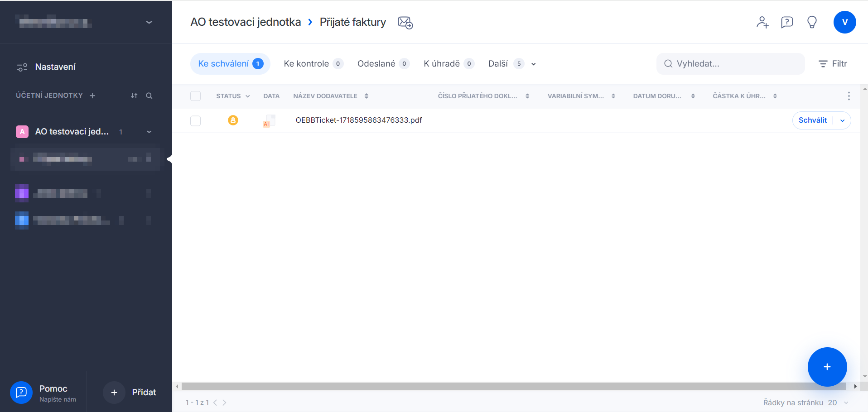The height and width of the screenshot is (412, 868).
Task: Tick the select-all checkbox in table header
Action: pos(195,96)
